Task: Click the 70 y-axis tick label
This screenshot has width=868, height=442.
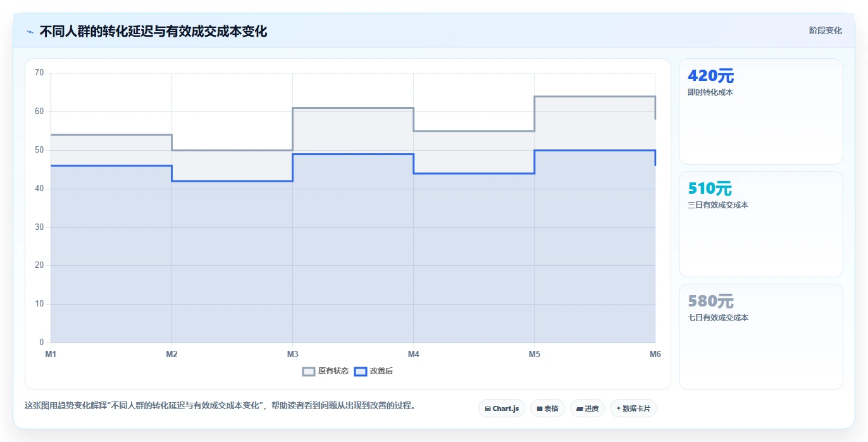Action: [x=39, y=73]
